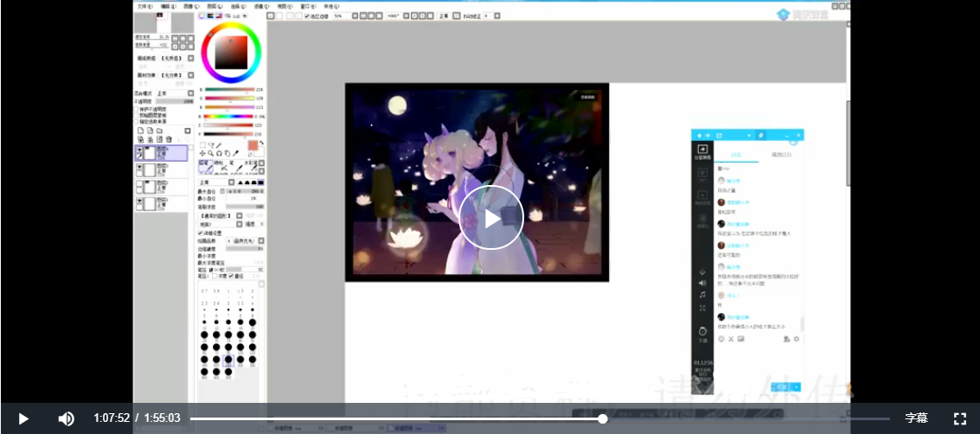Select the eyedropper color picker tool
Image resolution: width=980 pixels, height=434 pixels.
tap(235, 154)
